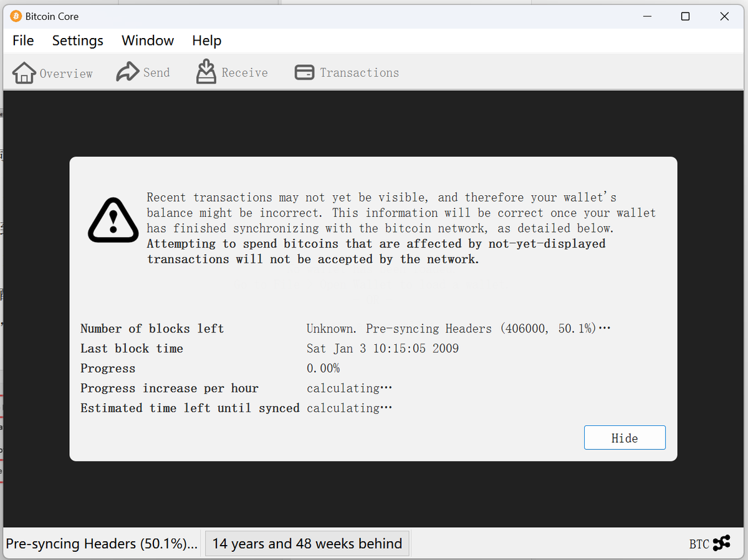
Task: Click the '14 years and 48 weeks behind' progress bar
Action: coord(307,544)
